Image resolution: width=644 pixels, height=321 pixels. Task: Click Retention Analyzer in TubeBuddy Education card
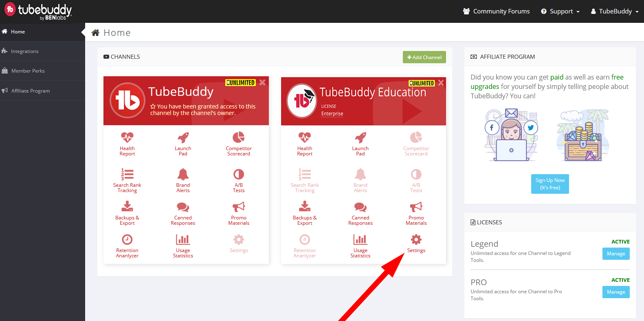[x=305, y=246]
